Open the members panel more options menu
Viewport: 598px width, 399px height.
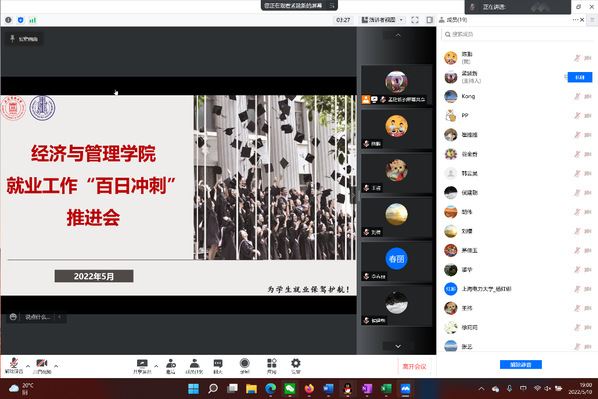[x=575, y=19]
